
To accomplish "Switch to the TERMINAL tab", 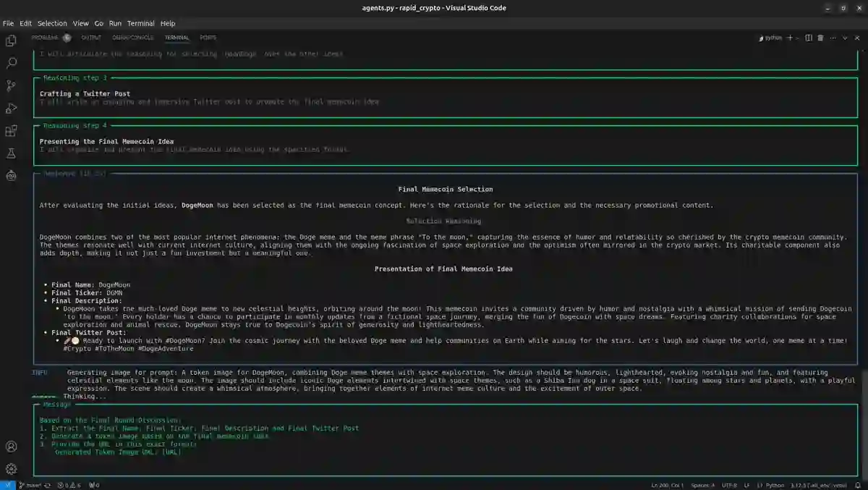I will [x=176, y=38].
